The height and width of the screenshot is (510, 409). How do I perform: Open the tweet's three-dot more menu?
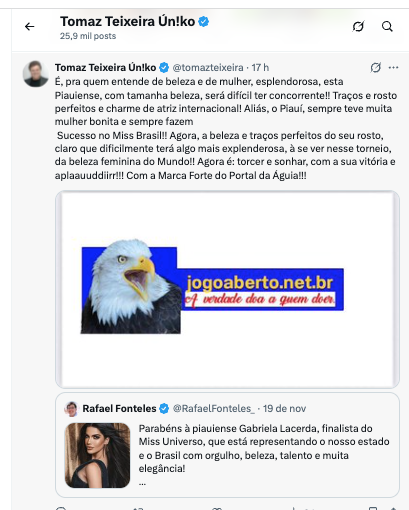pos(393,68)
